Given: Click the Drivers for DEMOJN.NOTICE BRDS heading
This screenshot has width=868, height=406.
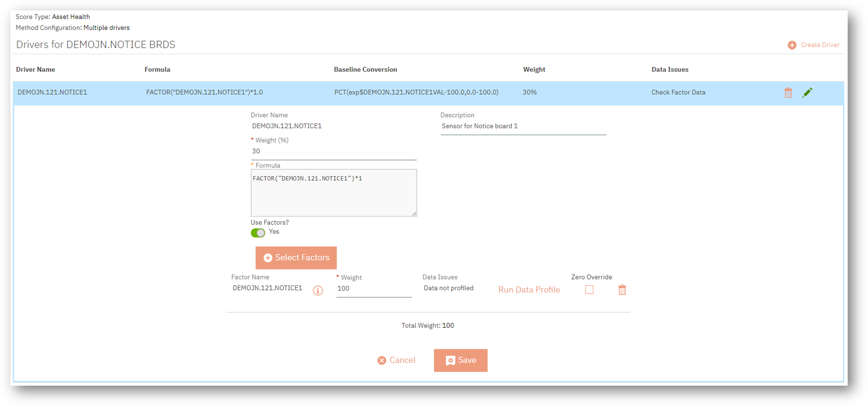Looking at the screenshot, I should pyautogui.click(x=96, y=45).
